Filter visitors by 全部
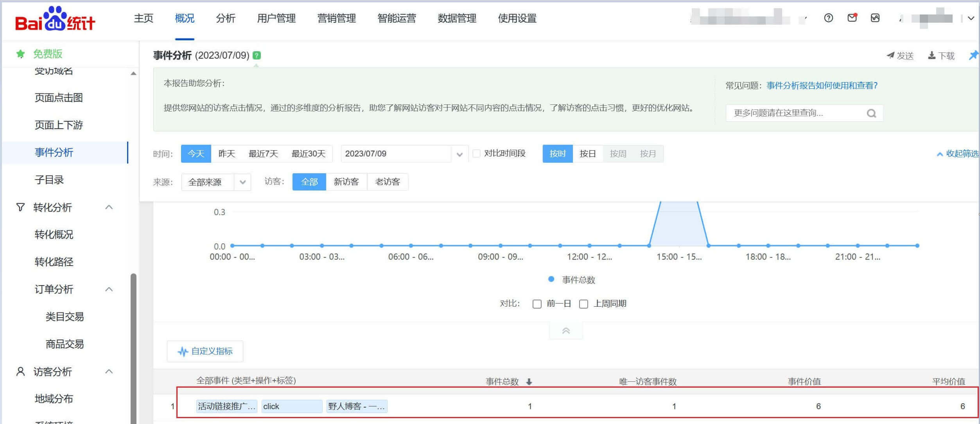Image resolution: width=980 pixels, height=424 pixels. pos(309,182)
